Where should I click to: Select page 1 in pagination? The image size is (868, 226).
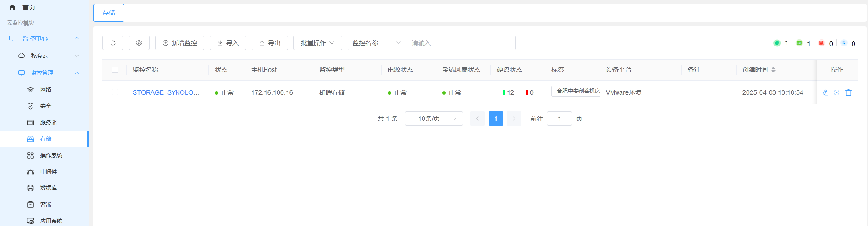pos(496,118)
